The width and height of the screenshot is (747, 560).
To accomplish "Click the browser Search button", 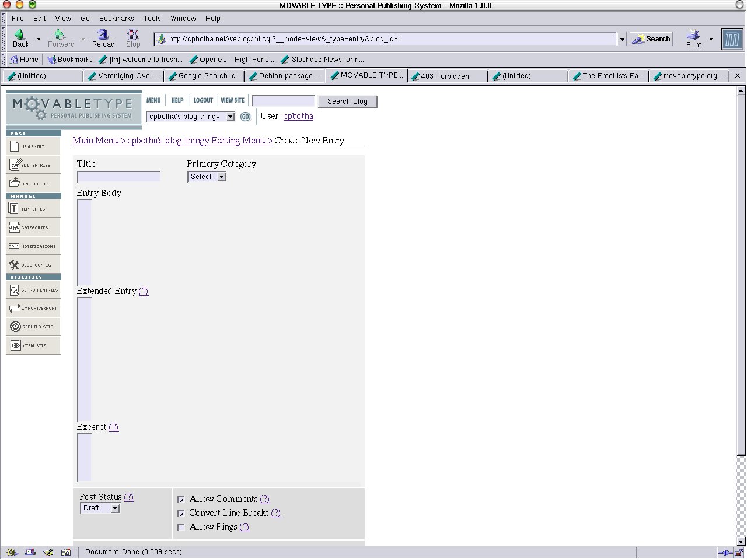I will pos(651,39).
